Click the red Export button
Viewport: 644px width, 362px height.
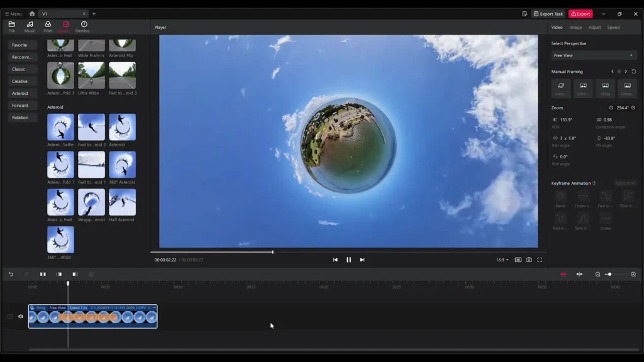tap(580, 13)
